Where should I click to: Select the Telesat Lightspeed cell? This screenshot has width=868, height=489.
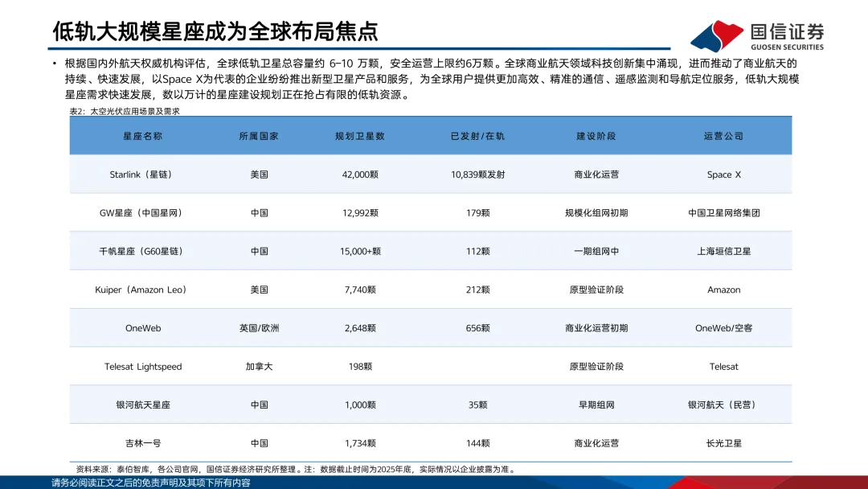pyautogui.click(x=143, y=366)
